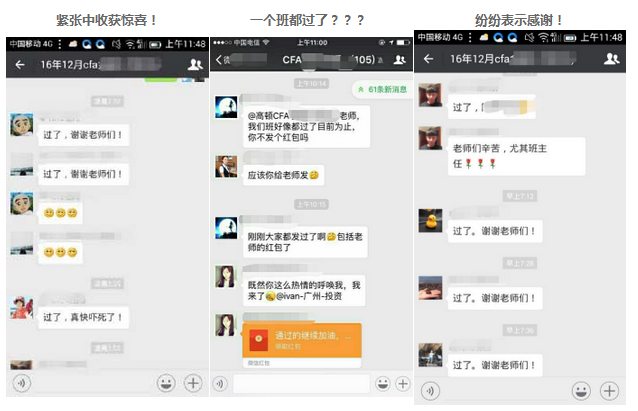Open group members icon in middle chat
This screenshot has width=638, height=411.
click(400, 61)
